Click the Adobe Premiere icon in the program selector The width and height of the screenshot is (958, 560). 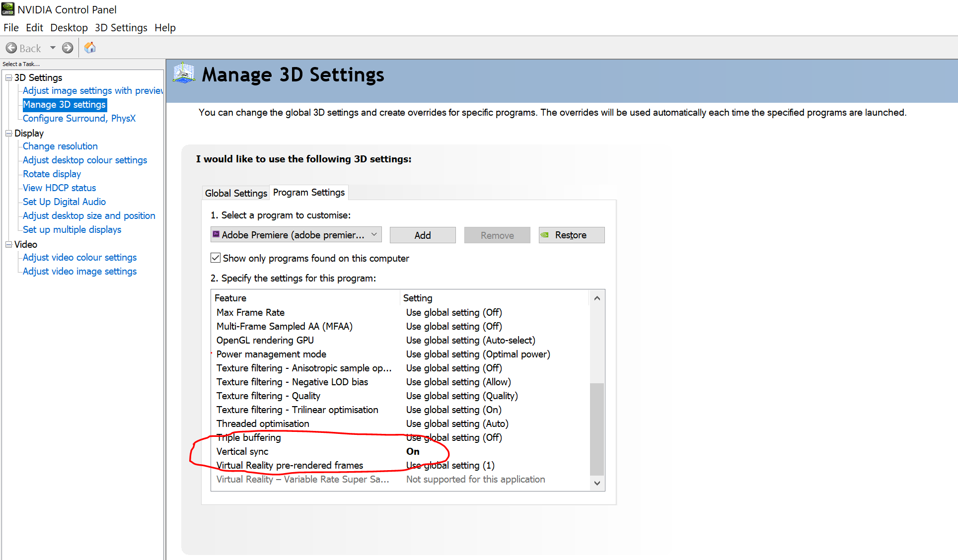tap(217, 234)
